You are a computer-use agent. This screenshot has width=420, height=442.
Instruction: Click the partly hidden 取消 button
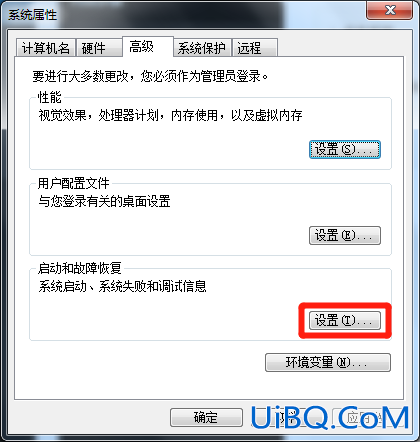[x=287, y=417]
